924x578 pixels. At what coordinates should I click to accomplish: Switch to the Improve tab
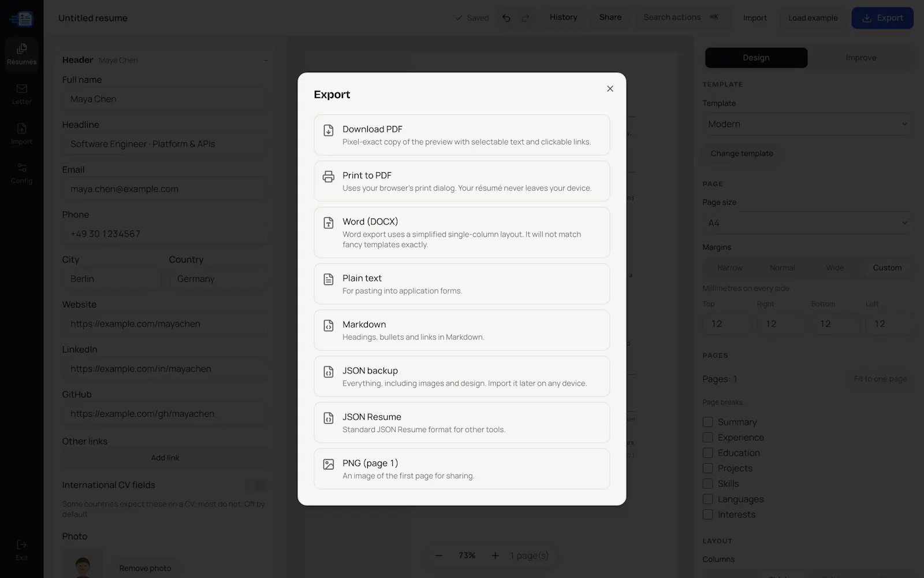point(860,58)
